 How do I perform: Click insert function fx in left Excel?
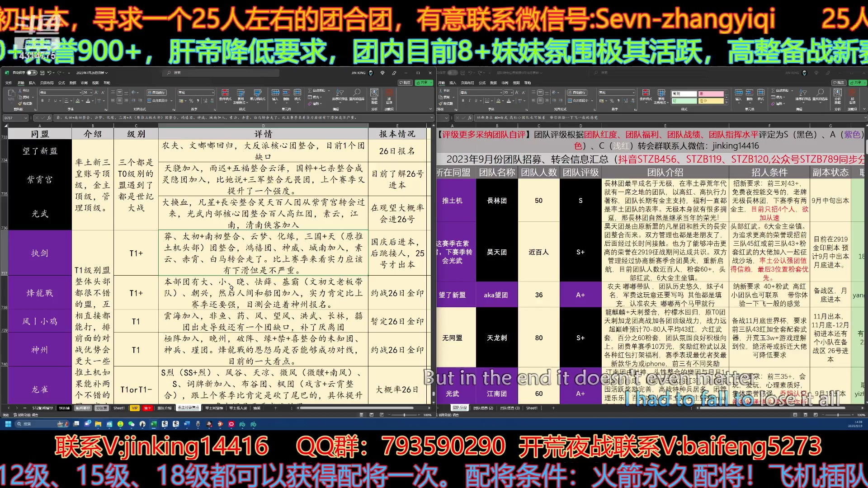click(50, 117)
